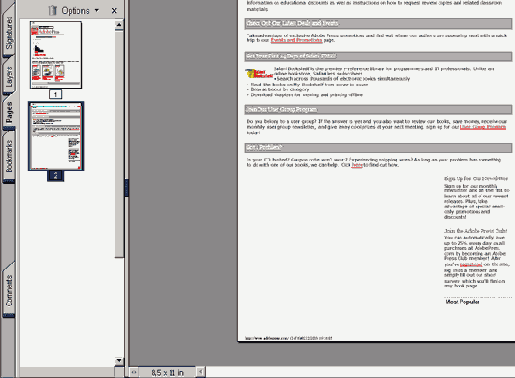Open the Options dropdown menu
Image resolution: width=515 pixels, height=378 pixels.
[x=80, y=11]
